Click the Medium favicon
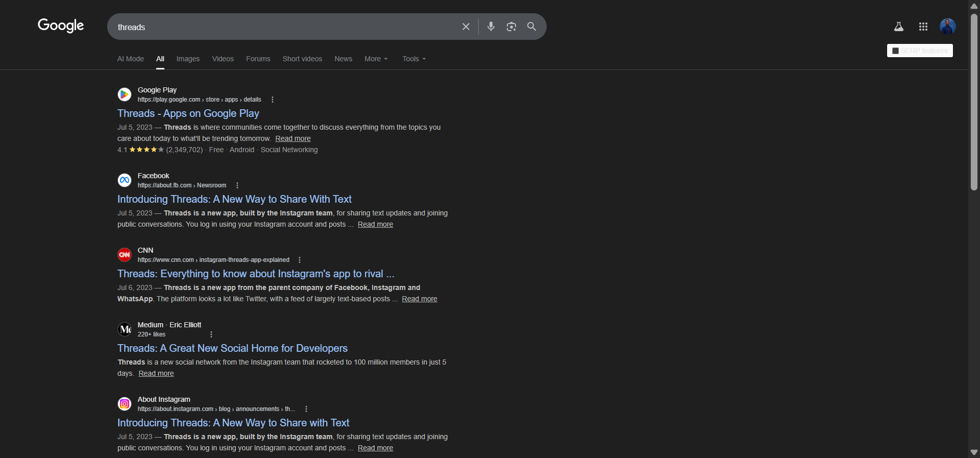The image size is (980, 458). [x=125, y=329]
